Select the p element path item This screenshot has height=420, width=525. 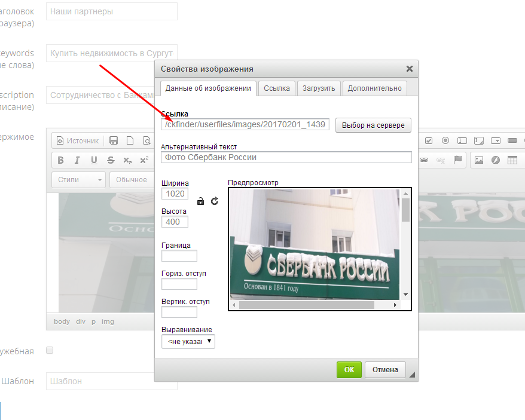[x=94, y=321]
